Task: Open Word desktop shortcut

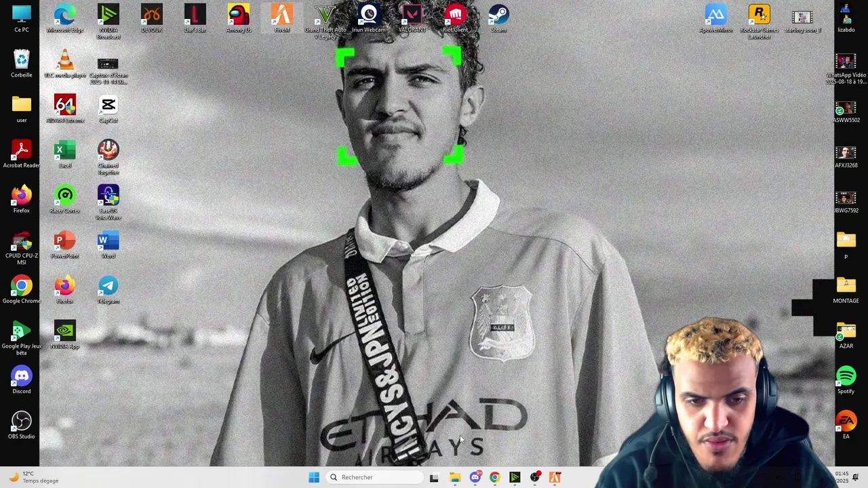Action: (x=108, y=244)
